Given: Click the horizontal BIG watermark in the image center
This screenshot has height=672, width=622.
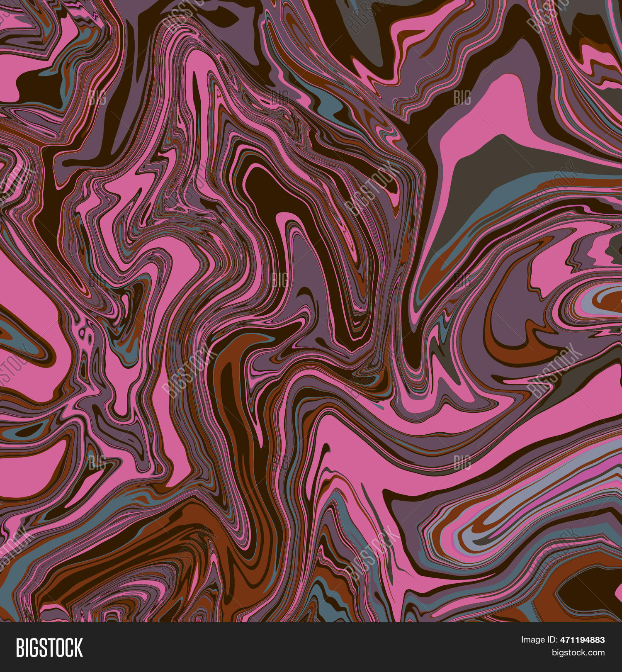Looking at the screenshot, I should [x=279, y=280].
